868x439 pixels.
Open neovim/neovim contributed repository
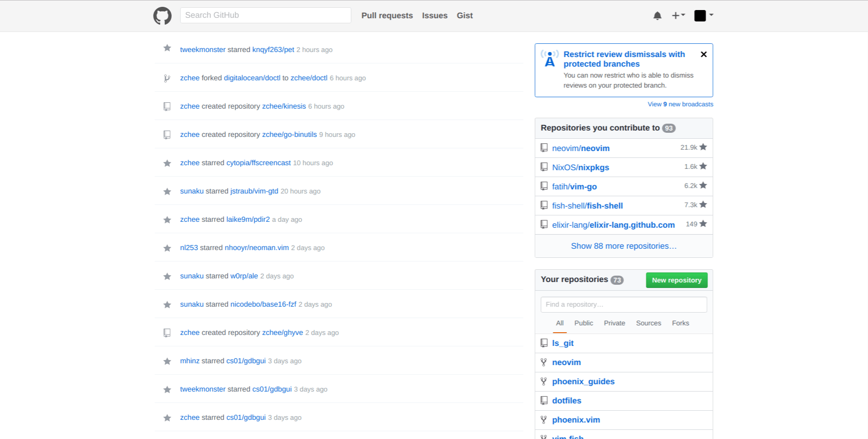click(580, 148)
